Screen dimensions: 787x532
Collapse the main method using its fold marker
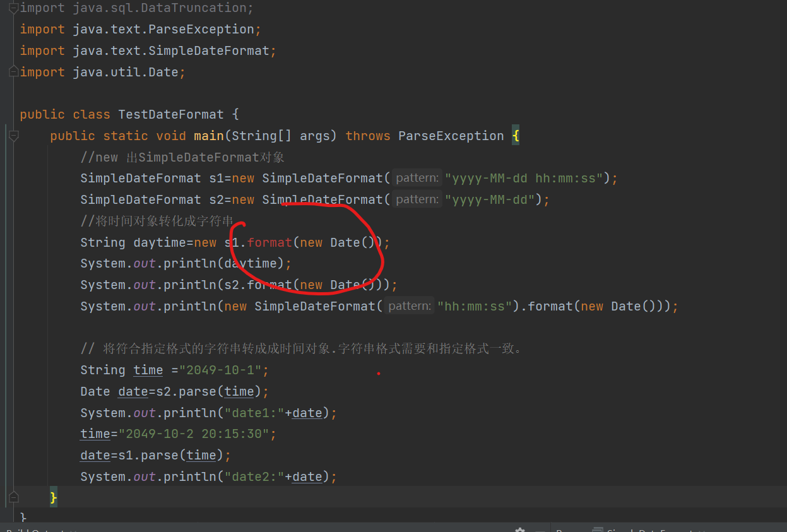[13, 136]
